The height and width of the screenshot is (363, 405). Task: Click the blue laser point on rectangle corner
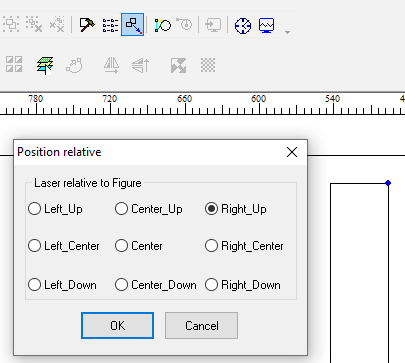pos(388,183)
